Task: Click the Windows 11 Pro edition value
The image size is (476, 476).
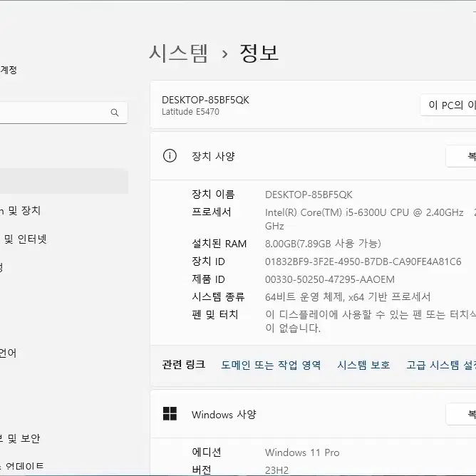Action: pyautogui.click(x=302, y=452)
